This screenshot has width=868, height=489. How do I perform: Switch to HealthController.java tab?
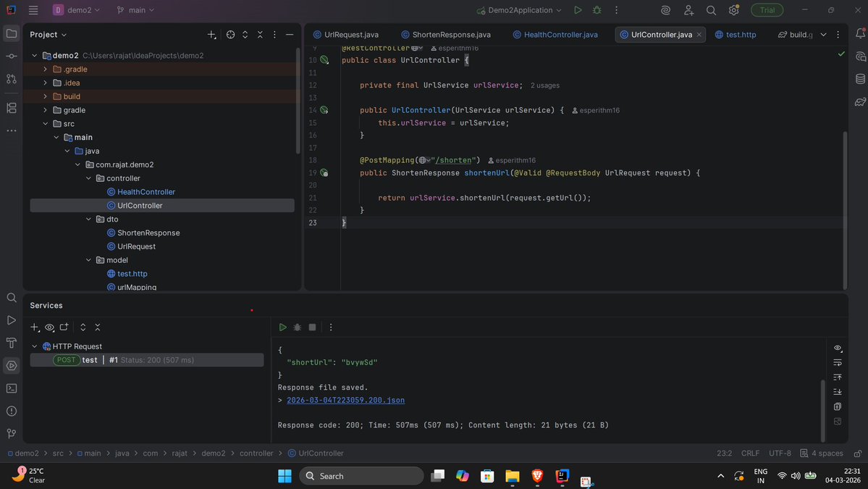tap(555, 34)
